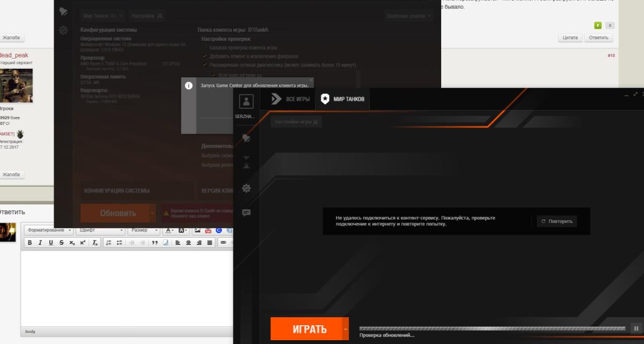Open downloads icon in Game Center sidebar
Viewport: 644px width, 344px height.
(246, 162)
